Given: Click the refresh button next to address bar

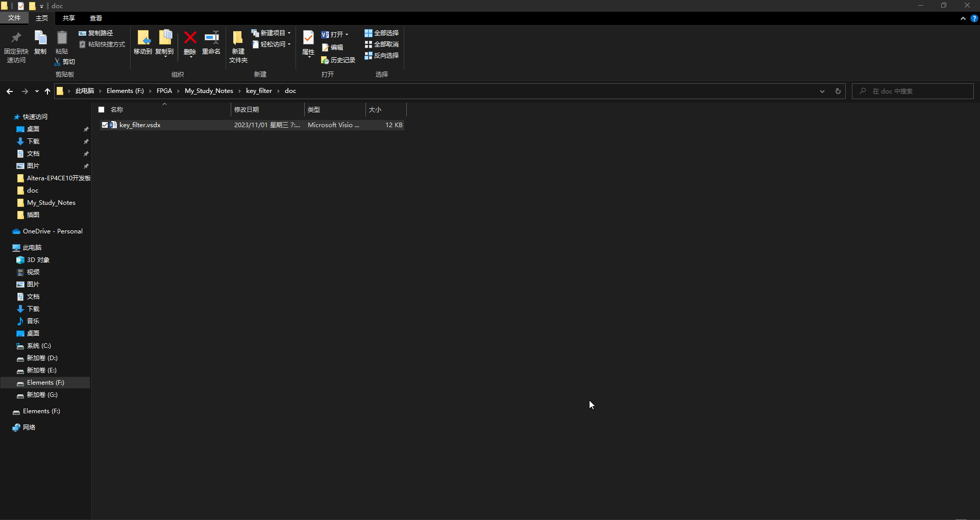Looking at the screenshot, I should pos(838,91).
